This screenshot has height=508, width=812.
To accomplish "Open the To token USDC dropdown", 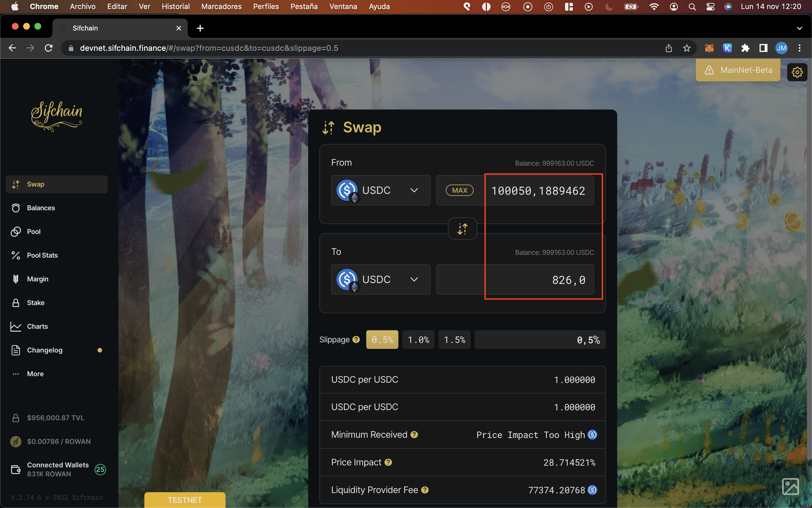I will pos(381,279).
